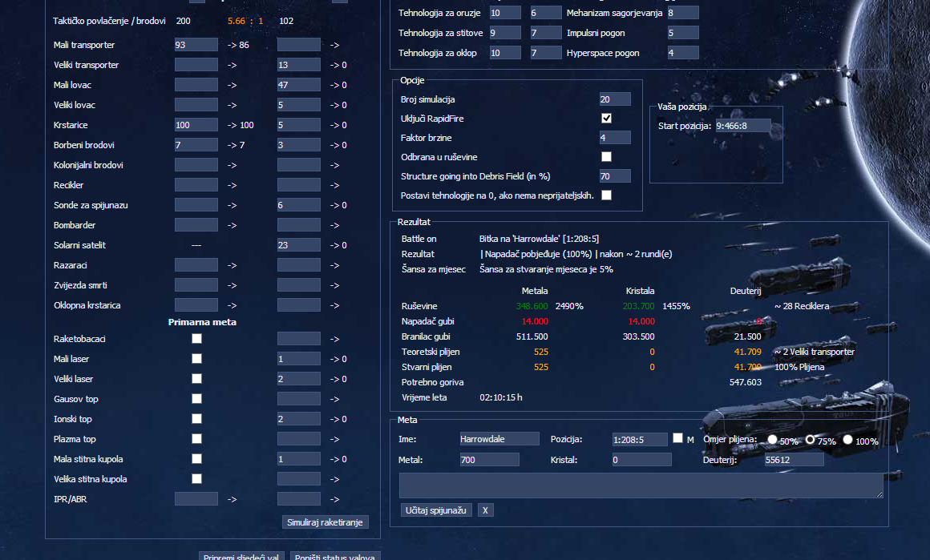Focus the Mehanizam sagorjevanja level field
Screen dimensions: 930x560
coord(683,13)
